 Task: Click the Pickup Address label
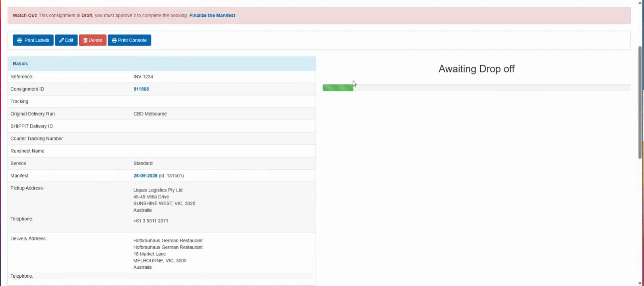[x=27, y=188]
